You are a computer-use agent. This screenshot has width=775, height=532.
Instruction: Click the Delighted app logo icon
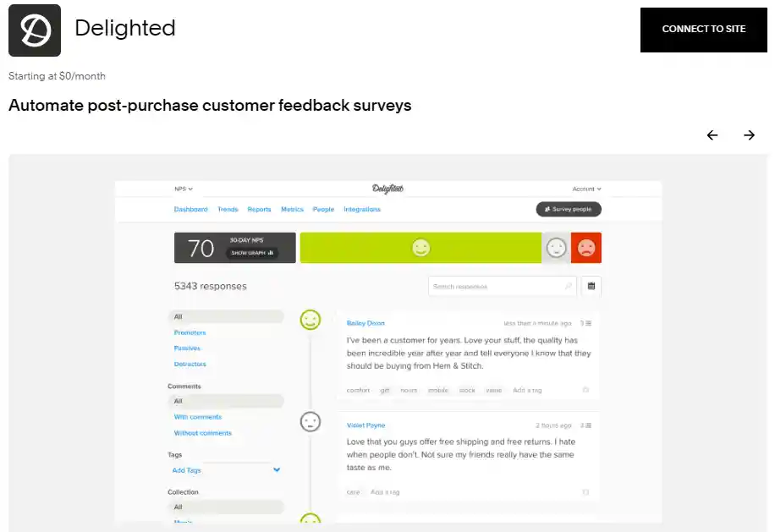35,30
